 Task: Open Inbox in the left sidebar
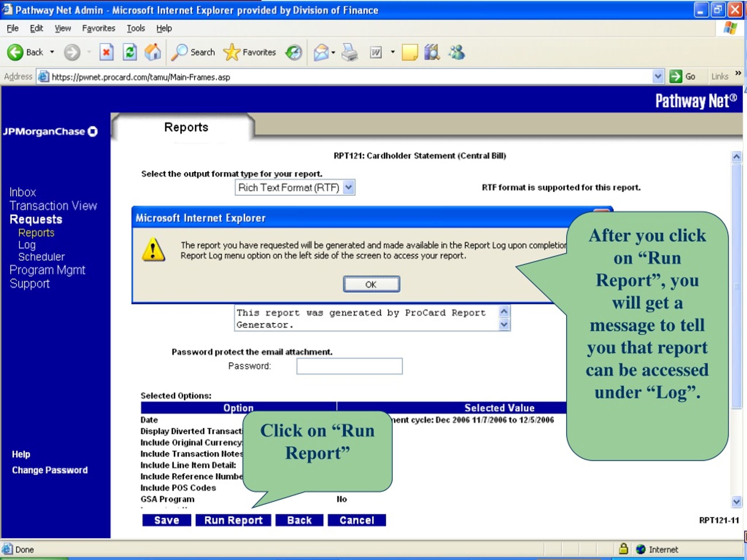click(x=23, y=192)
